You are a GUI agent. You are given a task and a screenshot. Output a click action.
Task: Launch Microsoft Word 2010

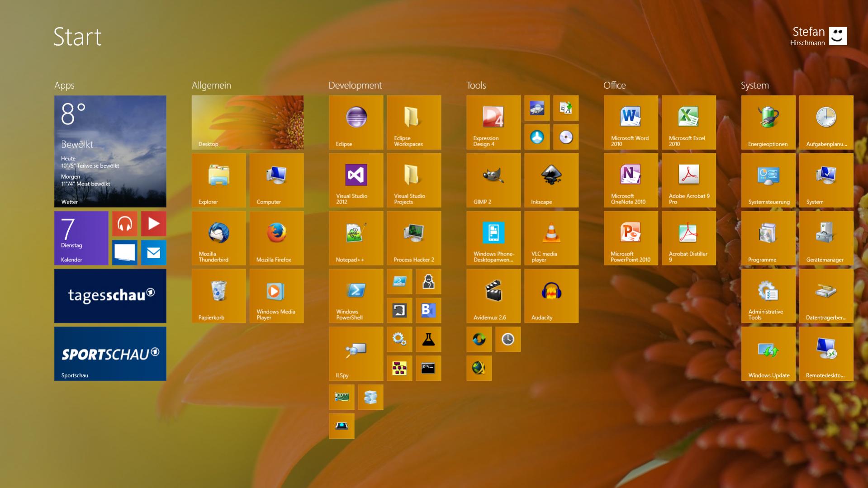(x=631, y=122)
